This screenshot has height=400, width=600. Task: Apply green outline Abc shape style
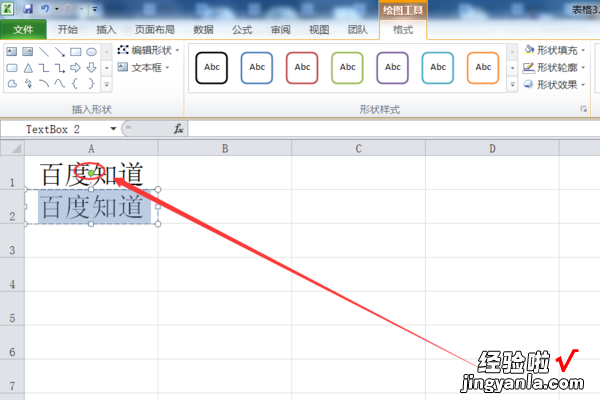(347, 68)
